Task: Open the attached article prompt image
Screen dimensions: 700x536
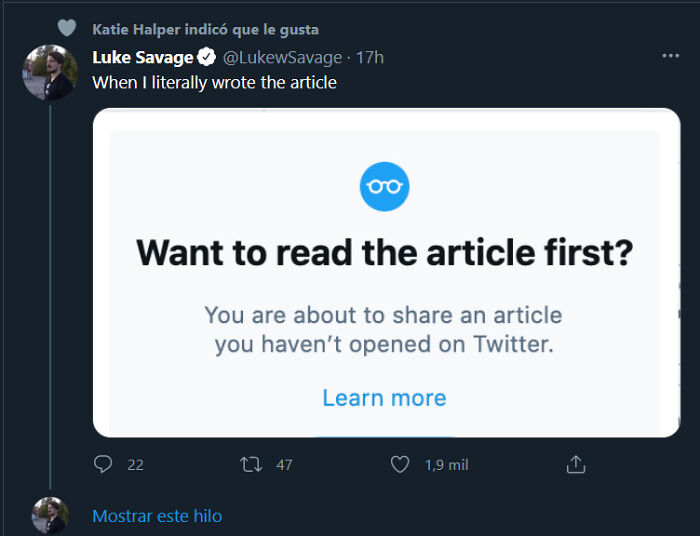Action: (x=386, y=272)
